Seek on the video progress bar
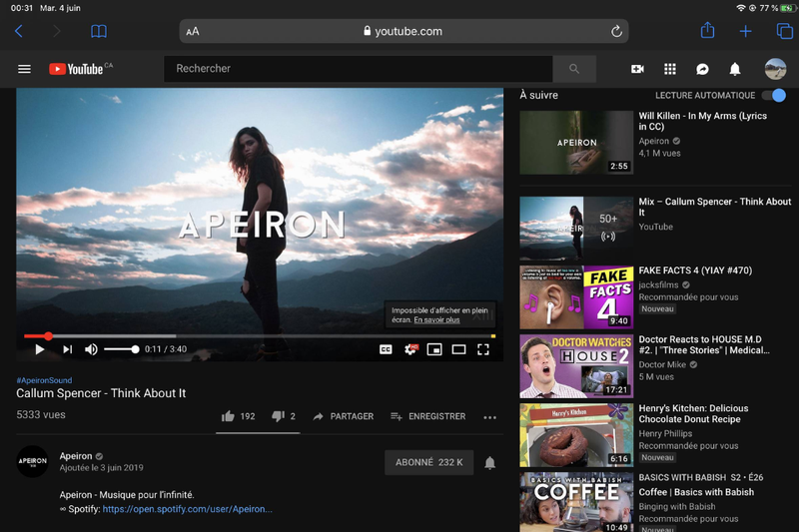 tap(260, 336)
